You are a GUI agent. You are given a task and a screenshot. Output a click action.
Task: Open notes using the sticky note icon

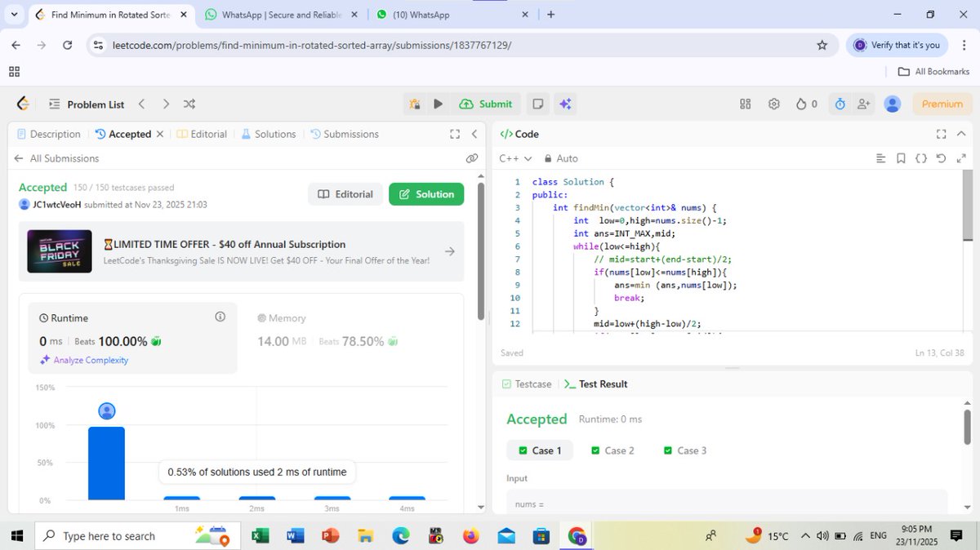[537, 104]
